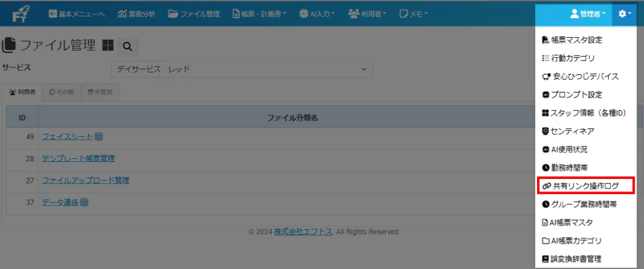Viewport: 644px width, 269px height.
Task: Open the フェイスシート link
Action: click(x=68, y=136)
